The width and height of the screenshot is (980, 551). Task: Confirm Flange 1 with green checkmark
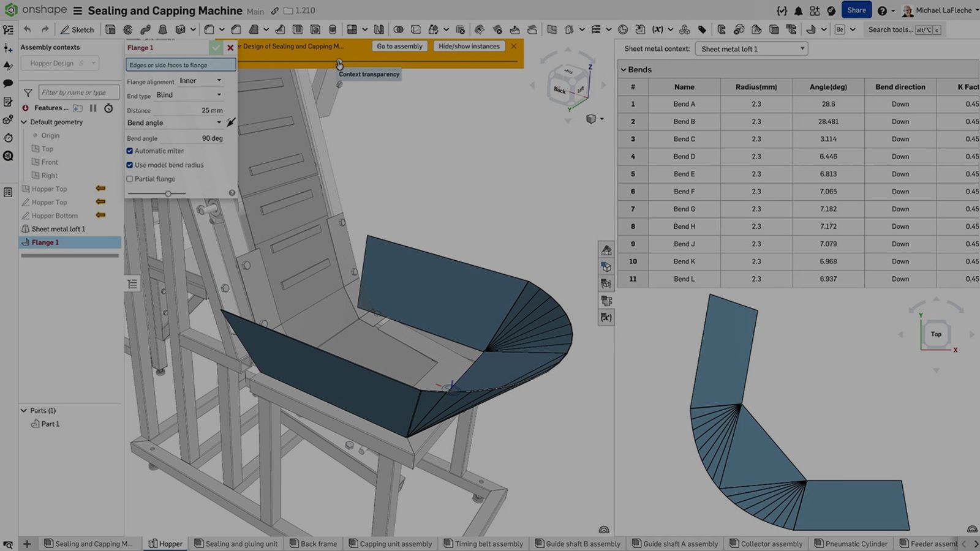coord(216,48)
